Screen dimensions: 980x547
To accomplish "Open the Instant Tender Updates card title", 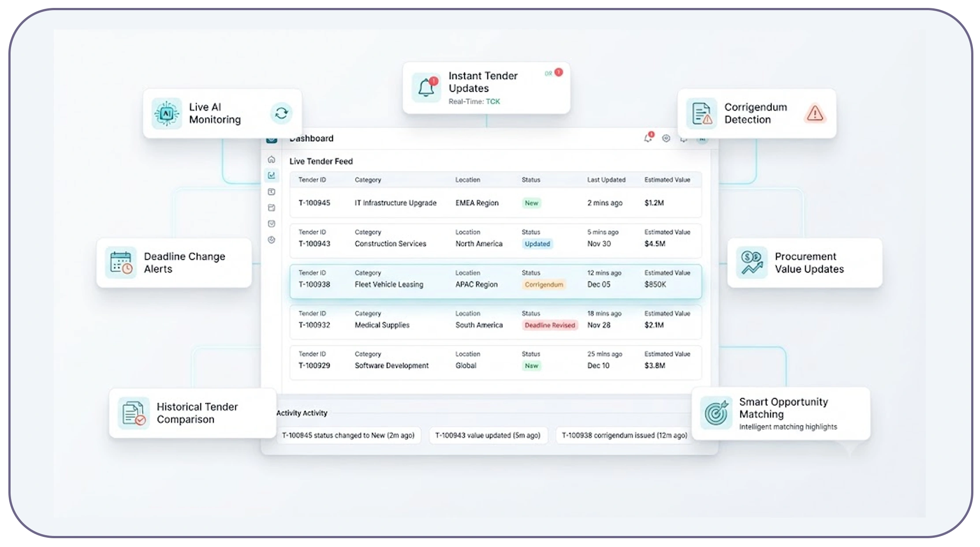I will (x=483, y=82).
